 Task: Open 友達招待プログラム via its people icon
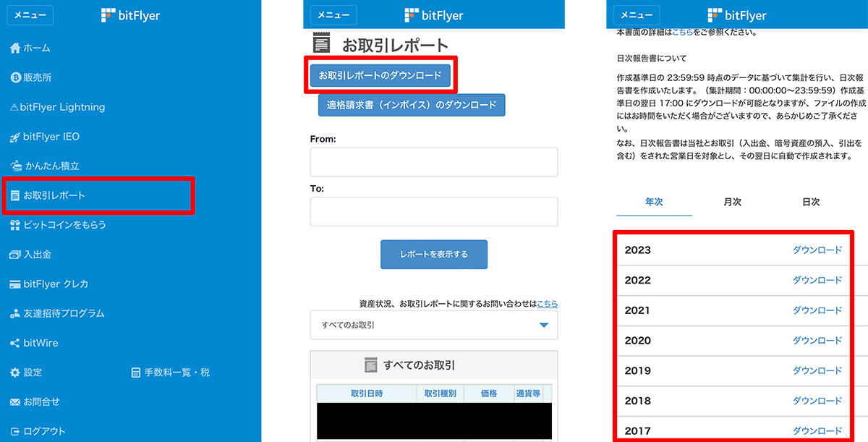point(15,314)
